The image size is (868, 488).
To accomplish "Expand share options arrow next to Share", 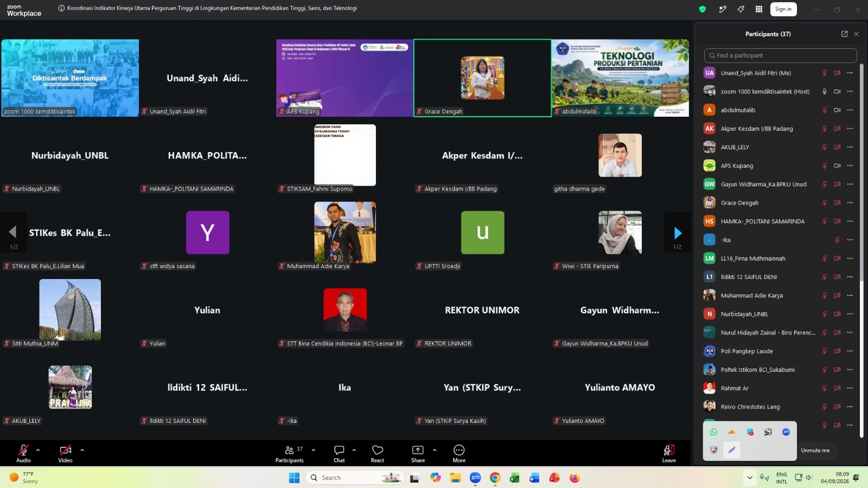I will 435,450.
